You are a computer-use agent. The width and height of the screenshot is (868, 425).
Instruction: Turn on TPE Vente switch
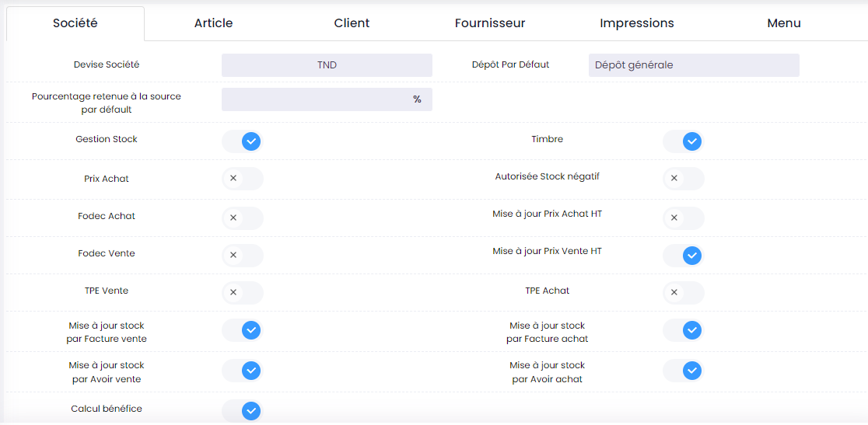click(243, 292)
